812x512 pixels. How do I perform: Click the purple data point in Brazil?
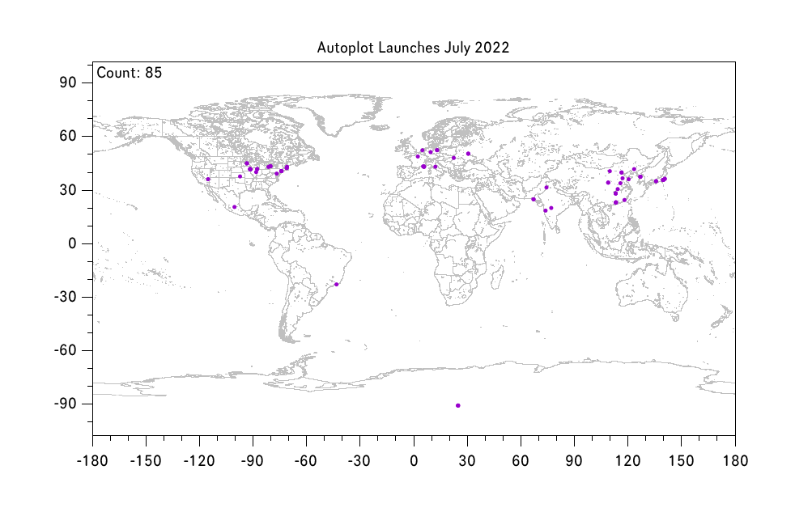coord(336,285)
